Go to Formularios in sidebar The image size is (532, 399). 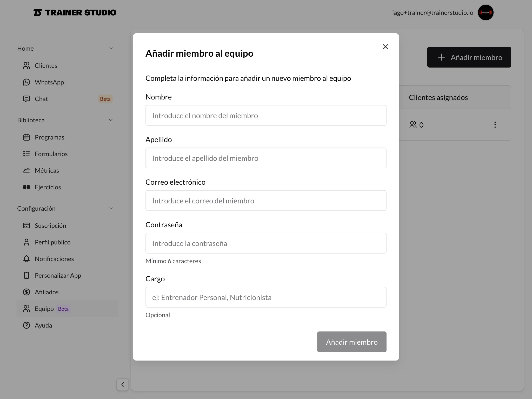pyautogui.click(x=51, y=154)
